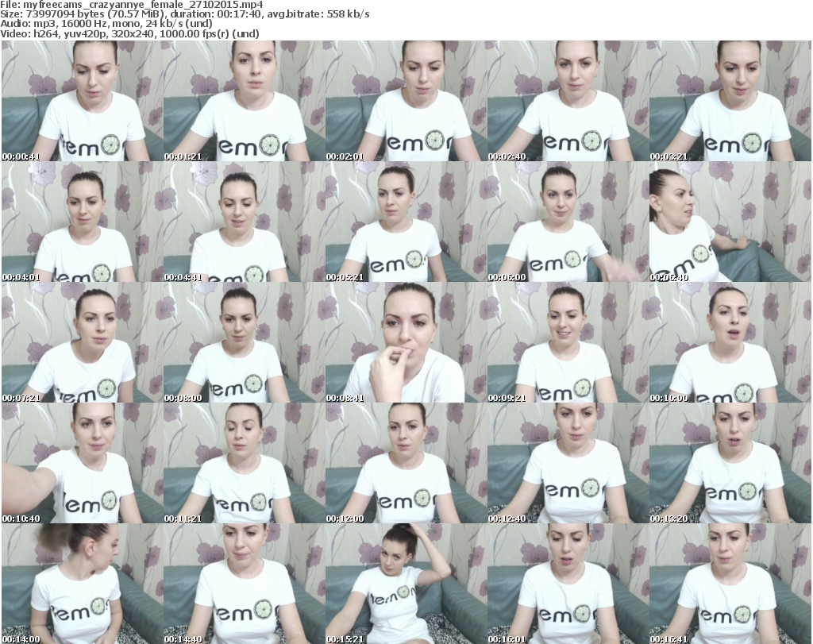Click the 00:10:00 video frame
813x644 pixels.
(730, 342)
